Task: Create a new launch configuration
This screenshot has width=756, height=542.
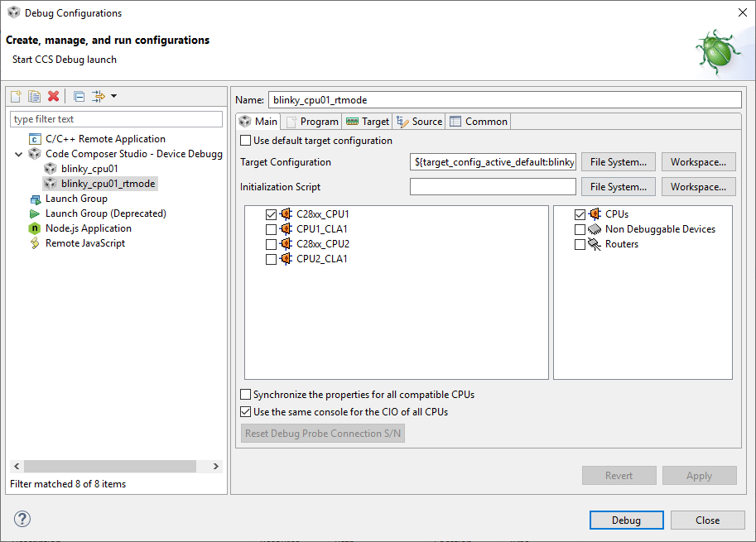Action: pyautogui.click(x=15, y=96)
